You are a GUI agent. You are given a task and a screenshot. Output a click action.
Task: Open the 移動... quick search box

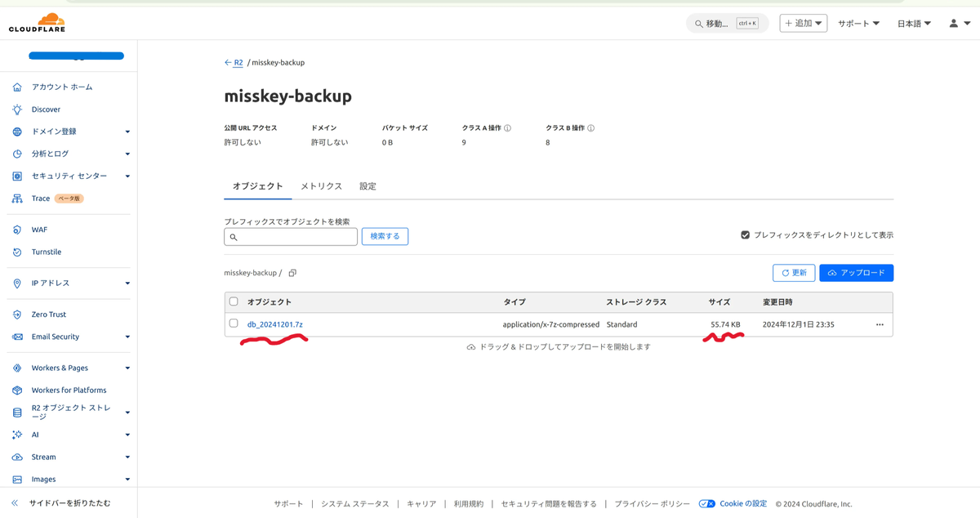point(728,24)
